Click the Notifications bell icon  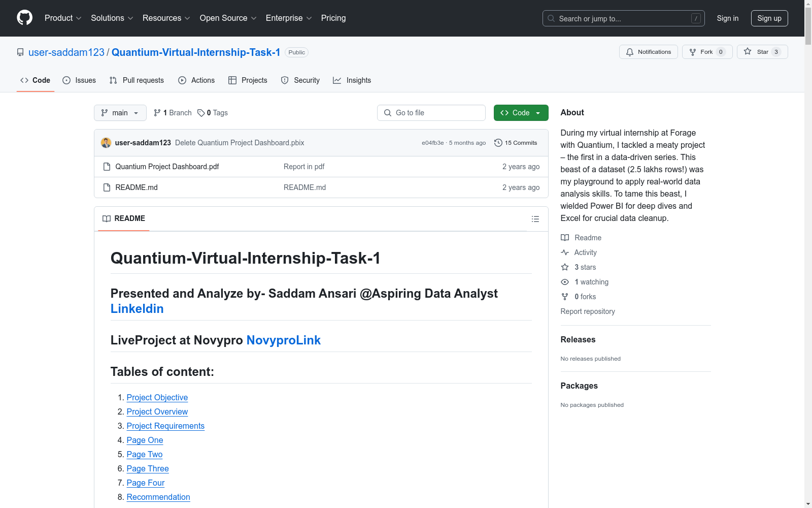[630, 52]
